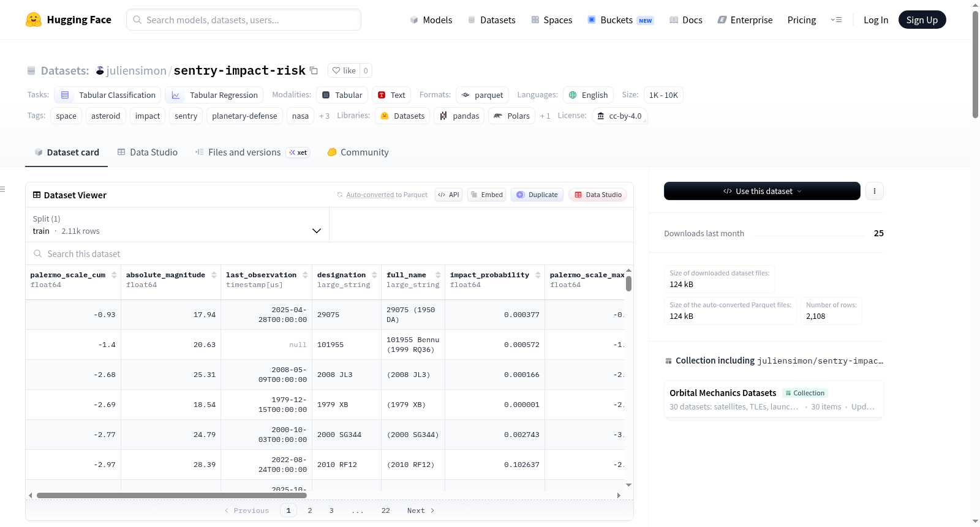Select the nasa tag

click(x=300, y=116)
